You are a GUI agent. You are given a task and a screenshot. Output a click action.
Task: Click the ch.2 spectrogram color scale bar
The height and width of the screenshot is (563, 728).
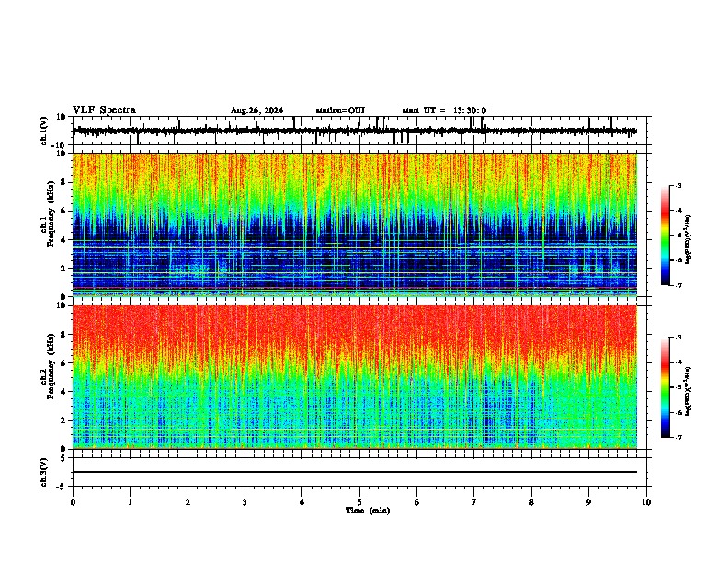tap(665, 387)
